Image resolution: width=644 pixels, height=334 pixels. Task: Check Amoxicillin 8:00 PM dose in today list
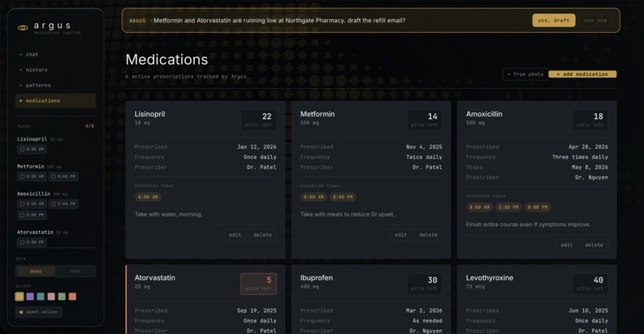pyautogui.click(x=32, y=215)
